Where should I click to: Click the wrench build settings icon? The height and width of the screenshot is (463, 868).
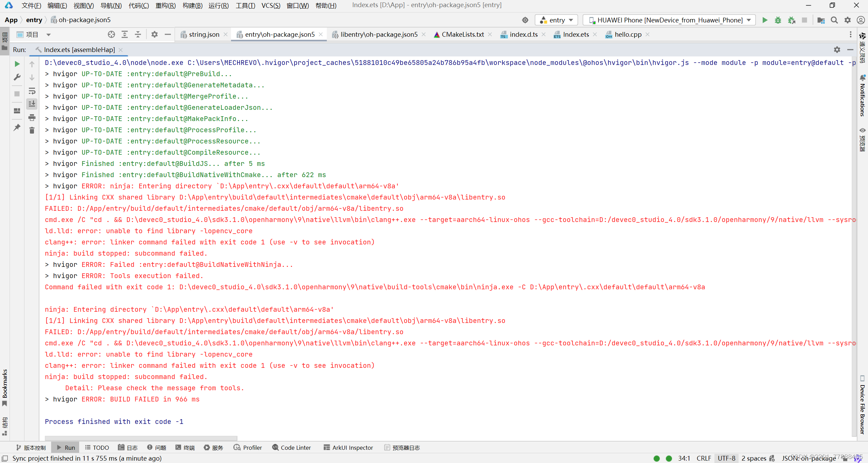coord(17,78)
